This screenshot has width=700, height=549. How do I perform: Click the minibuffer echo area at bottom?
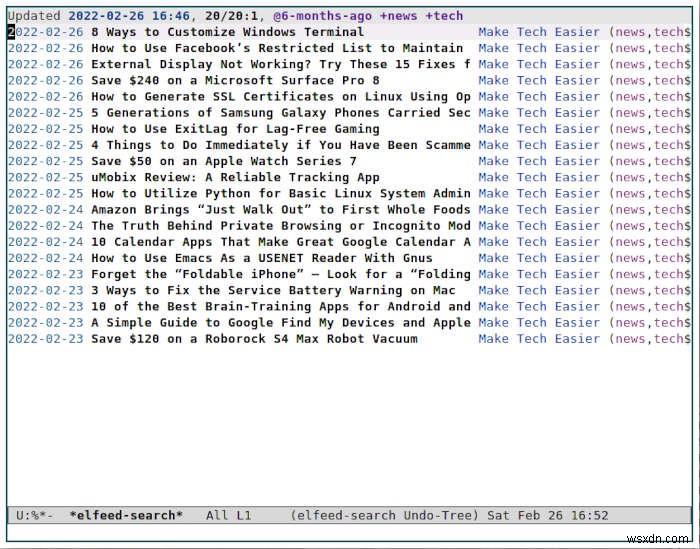click(x=349, y=532)
